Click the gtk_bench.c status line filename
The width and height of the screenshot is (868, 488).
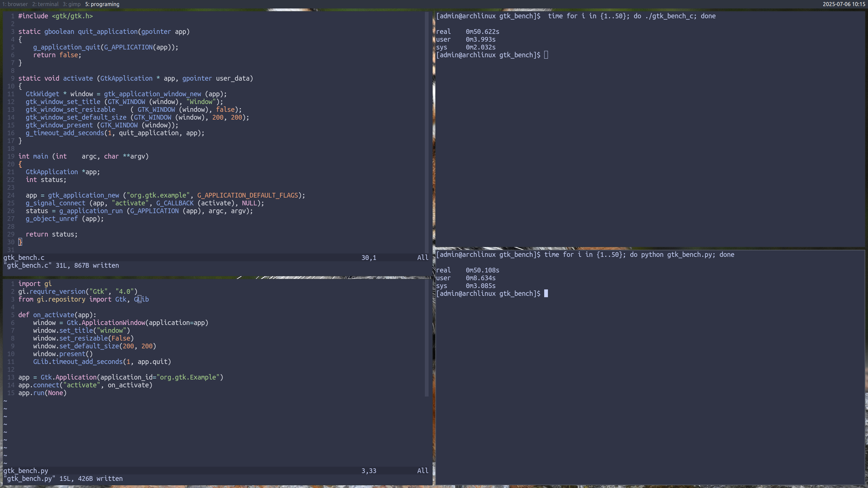tap(24, 258)
